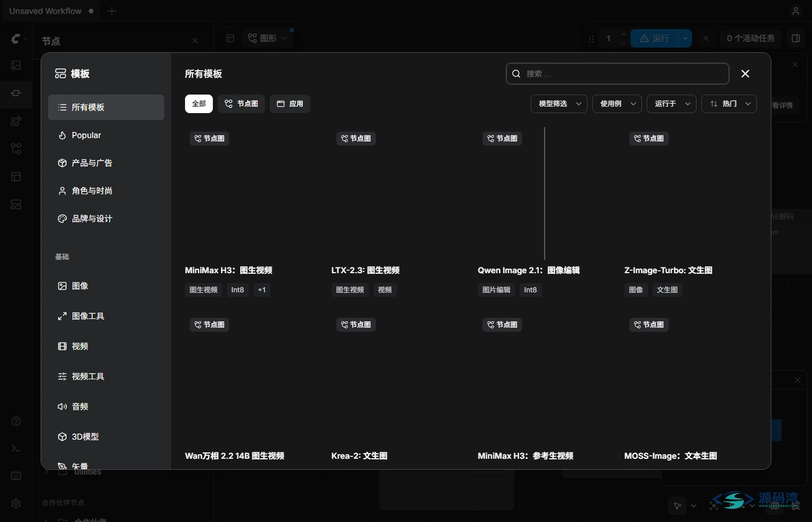Open the 角色与时尚 category
Image resolution: width=812 pixels, height=522 pixels.
(106, 191)
